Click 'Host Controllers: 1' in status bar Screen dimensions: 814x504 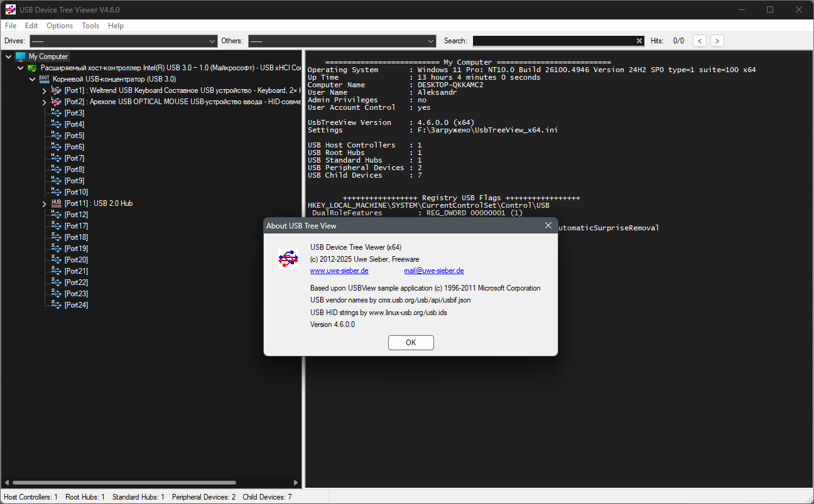pyautogui.click(x=31, y=497)
